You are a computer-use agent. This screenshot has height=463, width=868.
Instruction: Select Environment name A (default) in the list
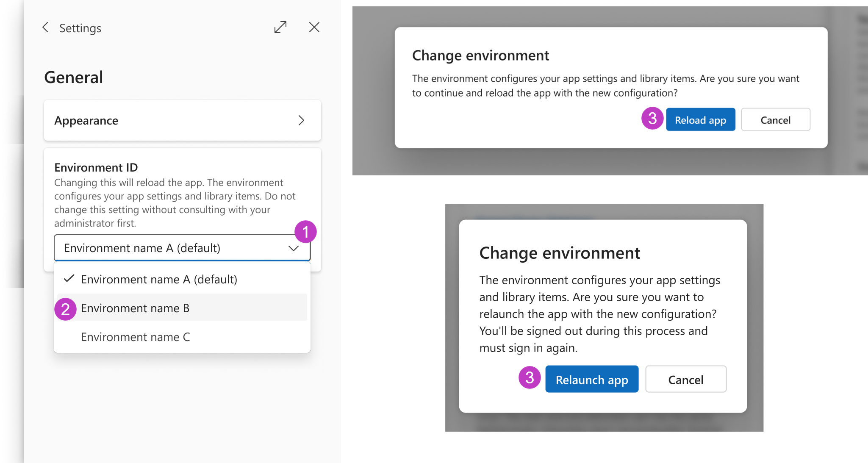159,279
